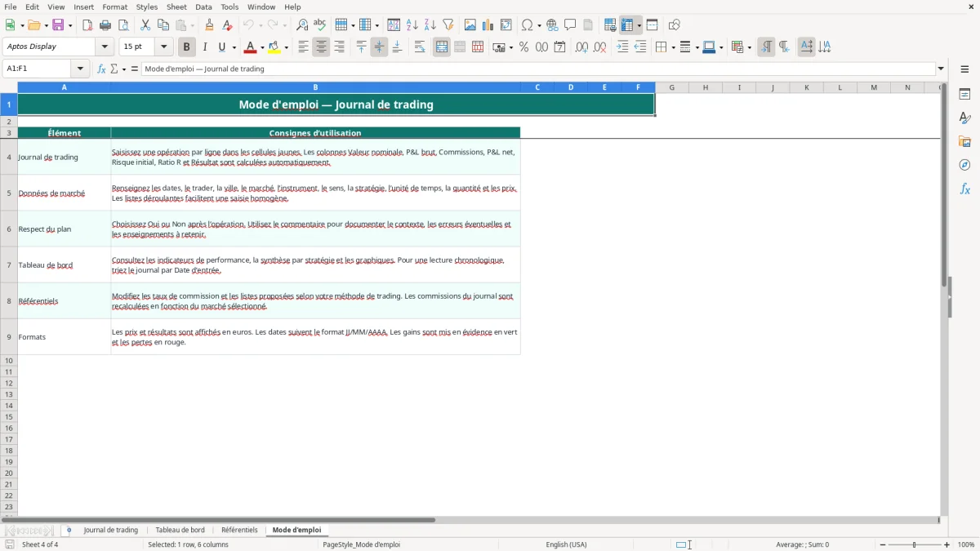
Task: Open the Borders dropdown arrow
Action: pos(672,47)
